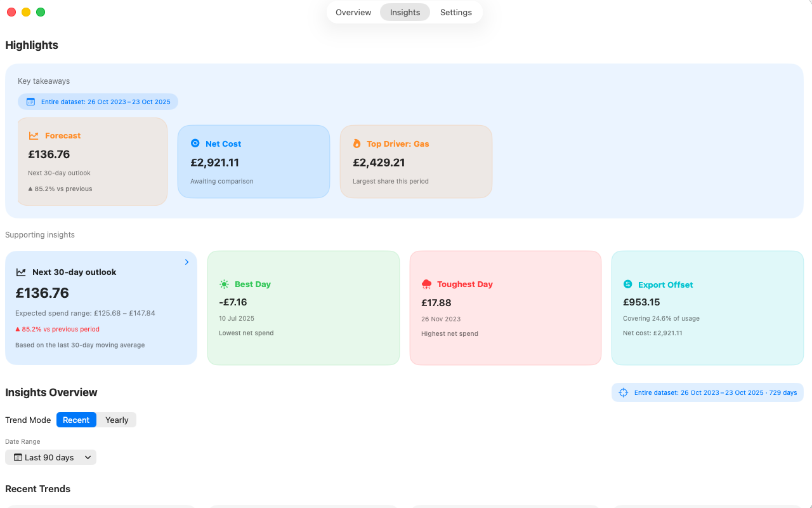Viewport: 812px width, 508px height.
Task: Click the Export Offset swap icon
Action: (x=628, y=284)
